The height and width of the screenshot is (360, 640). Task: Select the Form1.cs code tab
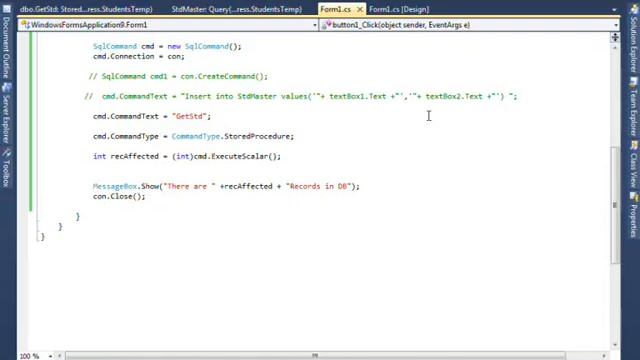point(336,9)
